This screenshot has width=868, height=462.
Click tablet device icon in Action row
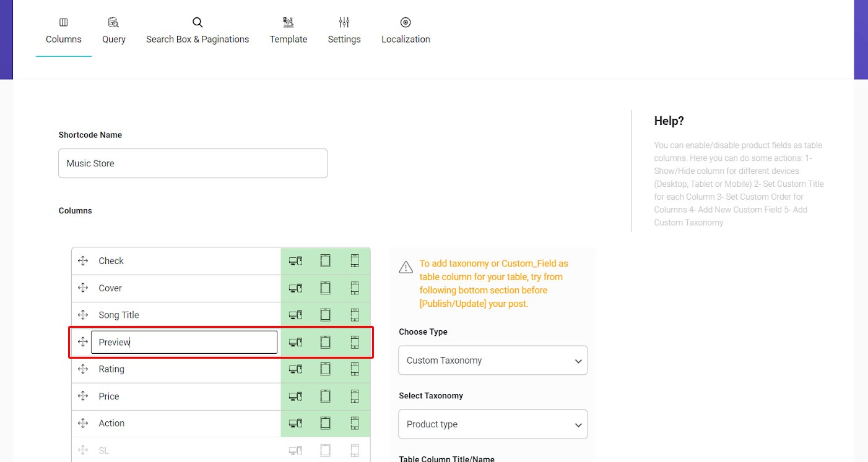(x=325, y=423)
